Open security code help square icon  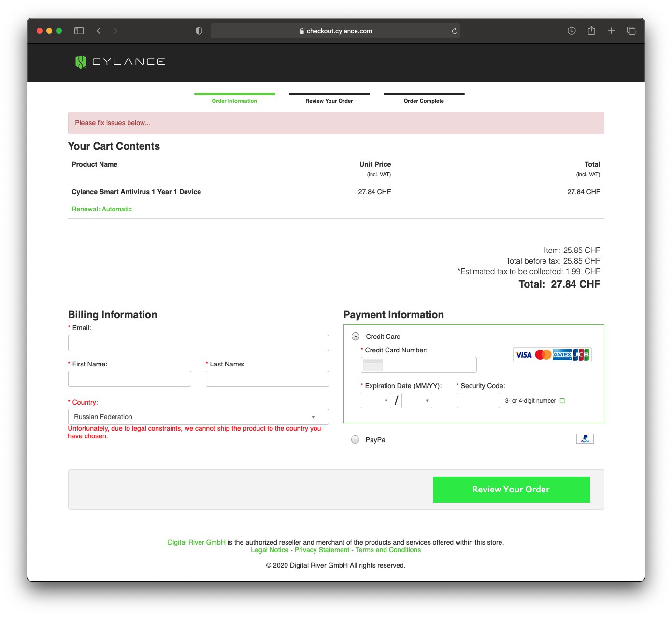[x=562, y=401]
